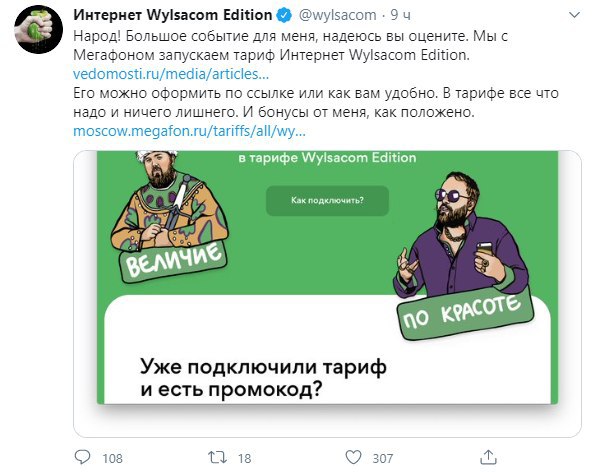Click the 'Уже подключили тариф' heading
Viewport: 595px width, 475px height.
pos(263,367)
